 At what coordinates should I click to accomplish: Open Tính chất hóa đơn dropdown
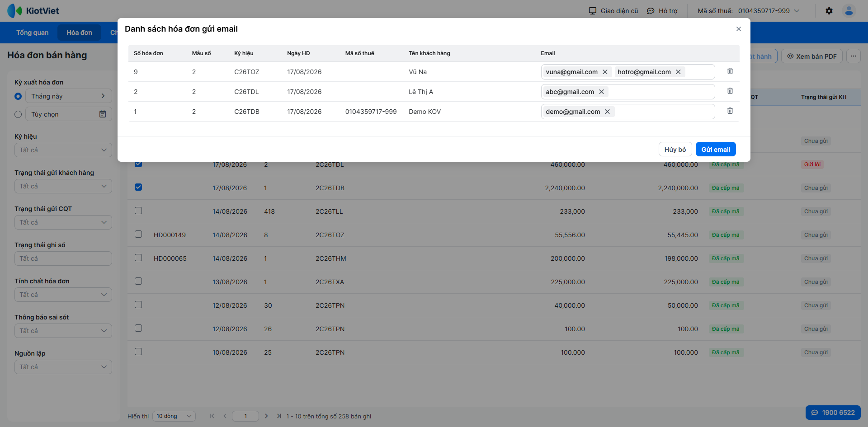point(63,295)
